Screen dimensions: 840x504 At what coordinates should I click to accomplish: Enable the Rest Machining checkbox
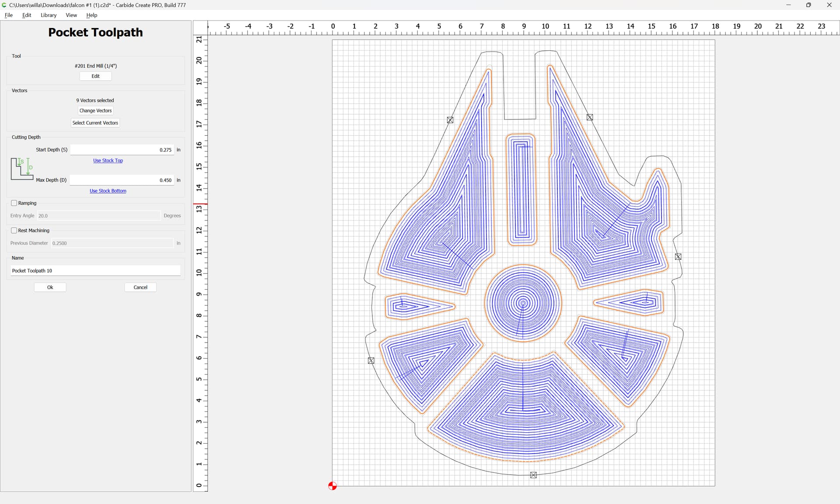14,231
